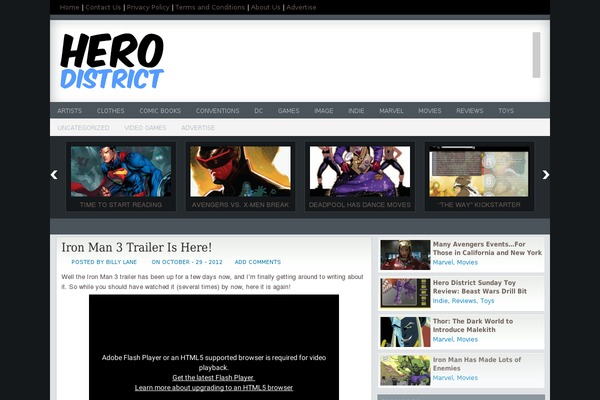Viewport: 600px width, 400px height.
Task: Open the Hero District logo
Action: (112, 60)
